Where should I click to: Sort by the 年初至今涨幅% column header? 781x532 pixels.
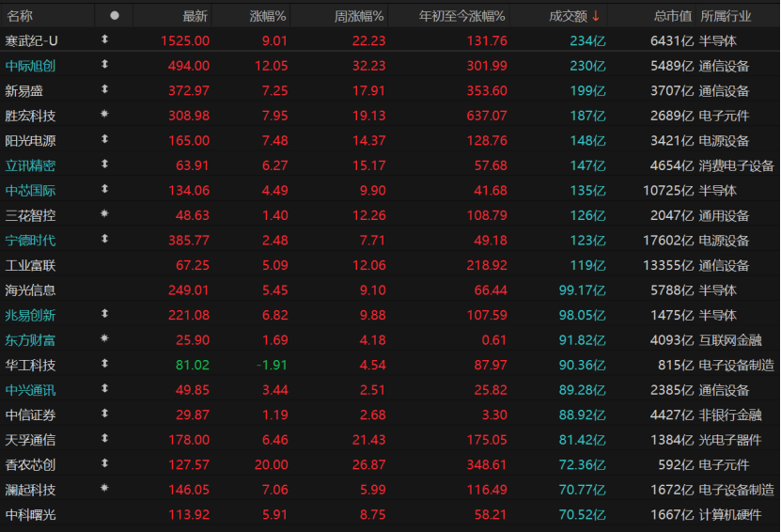coord(459,16)
